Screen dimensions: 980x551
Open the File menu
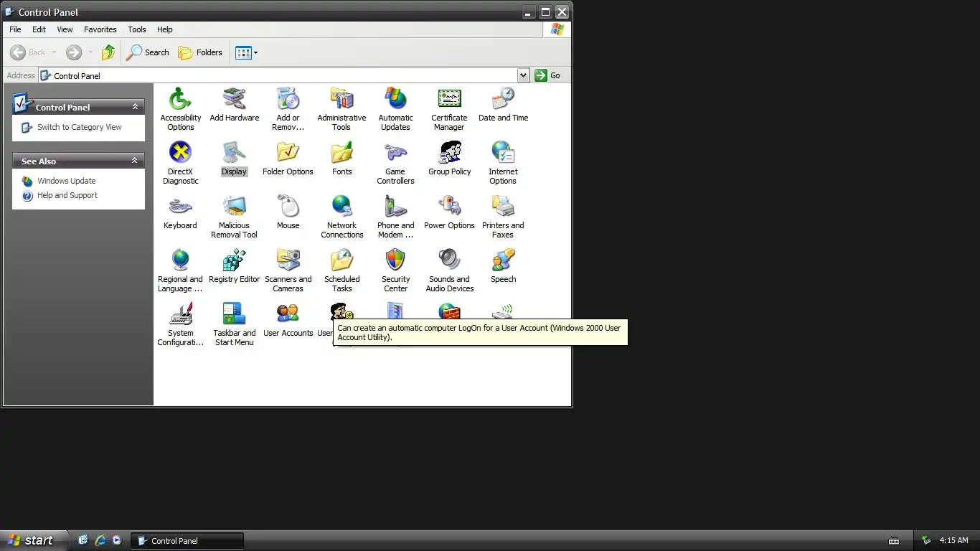[15, 29]
